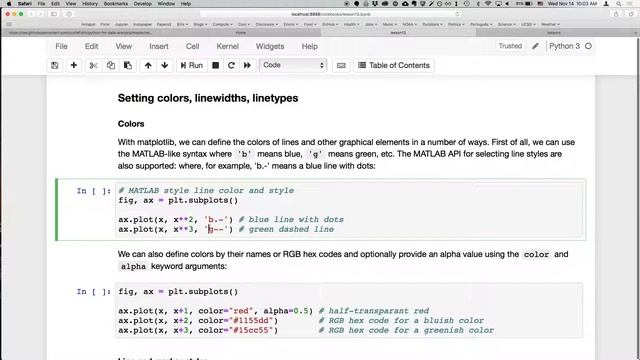Image resolution: width=640 pixels, height=360 pixels.
Task: Open the Cell menu
Action: (193, 47)
